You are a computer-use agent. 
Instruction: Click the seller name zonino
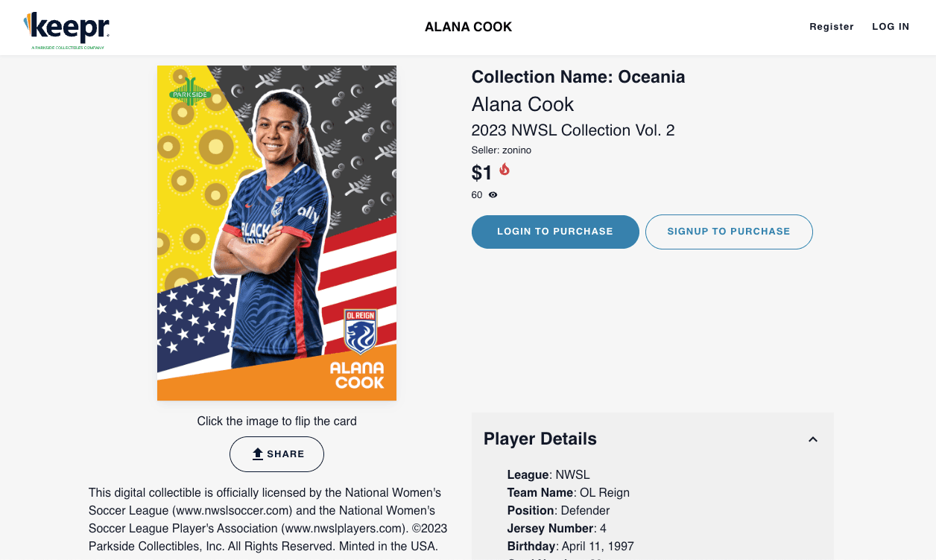[516, 150]
